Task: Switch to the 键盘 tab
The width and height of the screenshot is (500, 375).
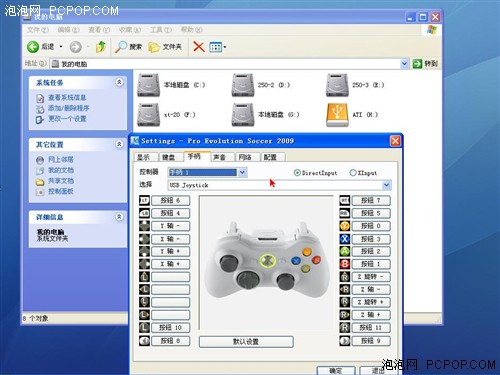Action: click(168, 157)
